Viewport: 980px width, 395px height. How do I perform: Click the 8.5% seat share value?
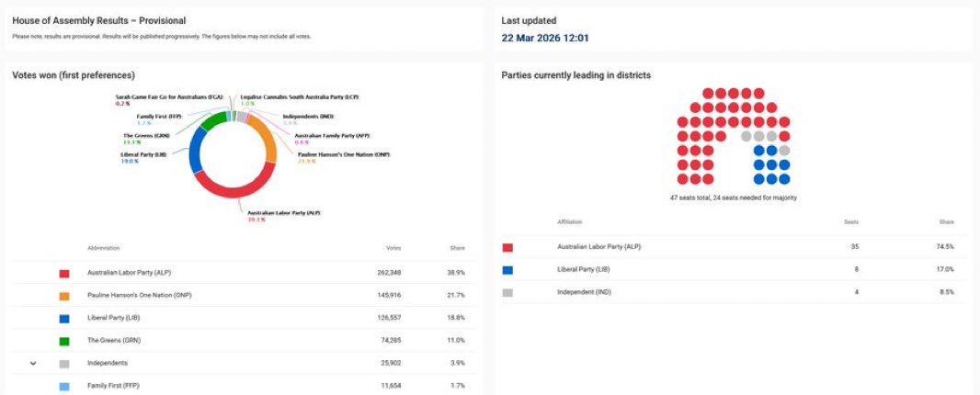(947, 292)
